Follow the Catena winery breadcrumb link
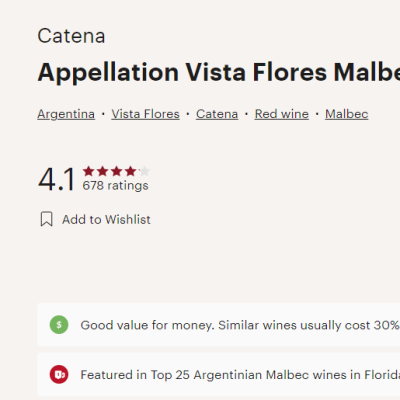This screenshot has height=400, width=400. click(x=217, y=114)
